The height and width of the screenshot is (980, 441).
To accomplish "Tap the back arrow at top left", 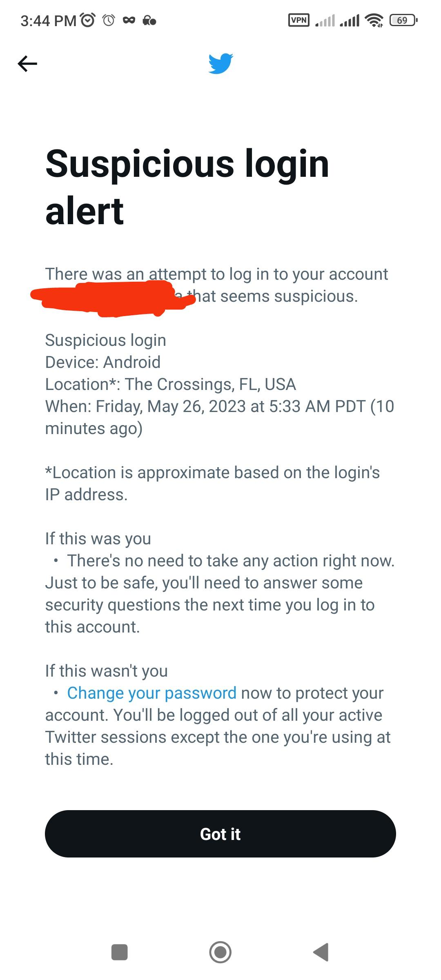I will [27, 64].
